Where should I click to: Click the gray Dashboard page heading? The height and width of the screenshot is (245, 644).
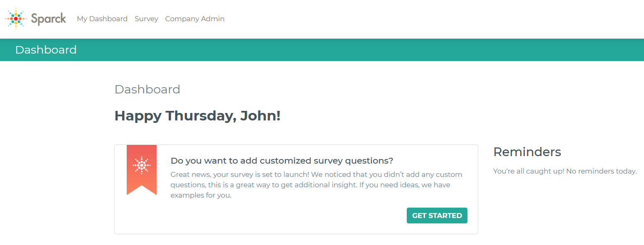click(147, 89)
